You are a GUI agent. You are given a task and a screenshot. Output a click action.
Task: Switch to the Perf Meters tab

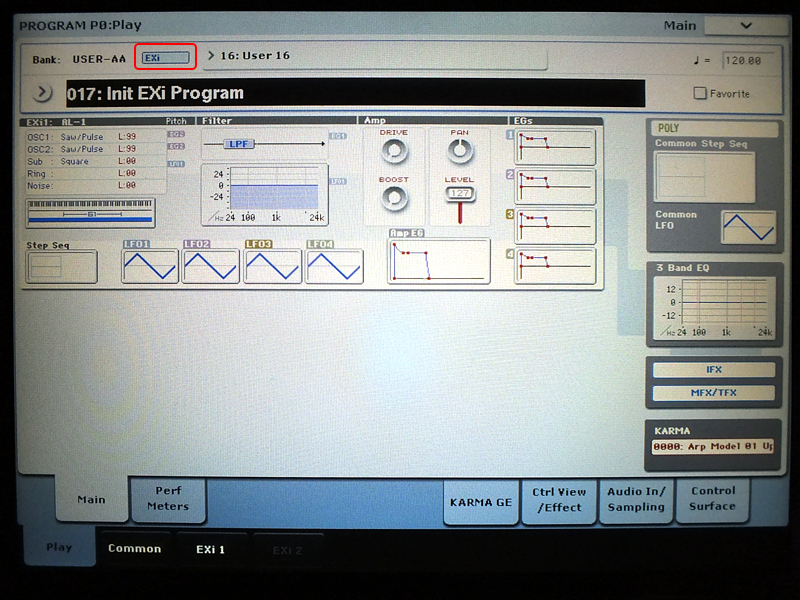coord(168,498)
